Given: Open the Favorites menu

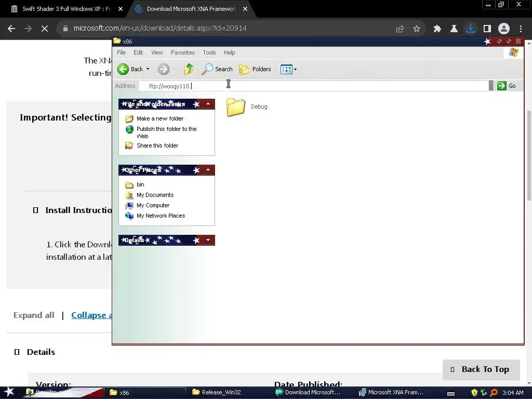Looking at the screenshot, I should point(182,52).
